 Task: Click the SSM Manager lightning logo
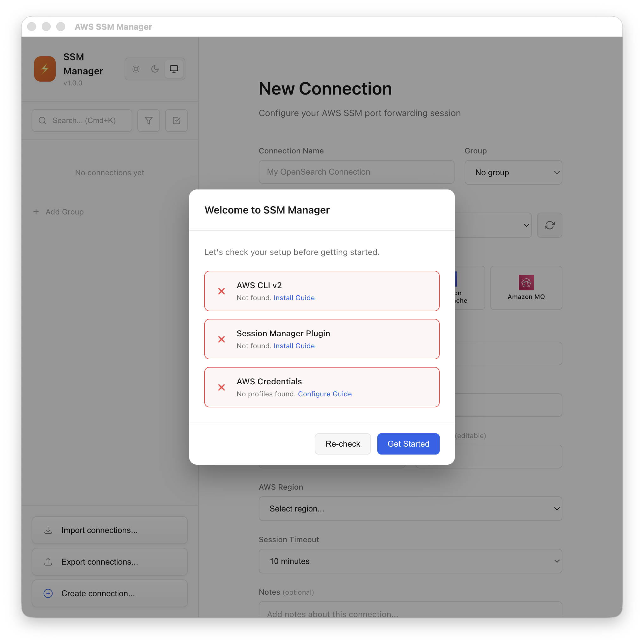coord(45,69)
